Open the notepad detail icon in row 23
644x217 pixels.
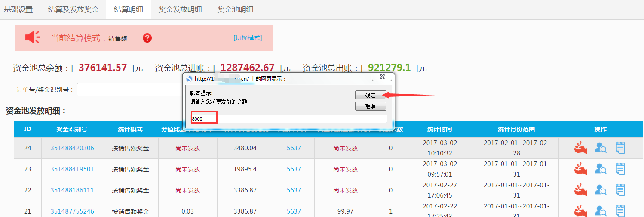click(x=620, y=169)
